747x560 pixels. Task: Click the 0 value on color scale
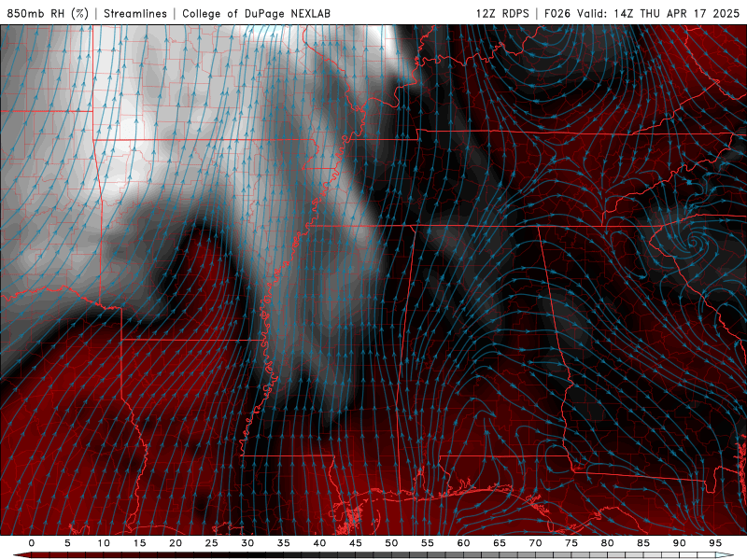pyautogui.click(x=32, y=543)
